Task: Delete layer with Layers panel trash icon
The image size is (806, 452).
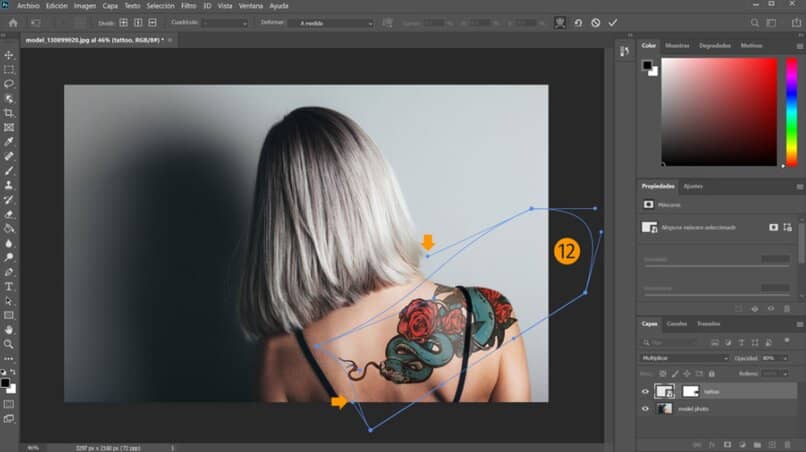Action: tap(787, 444)
